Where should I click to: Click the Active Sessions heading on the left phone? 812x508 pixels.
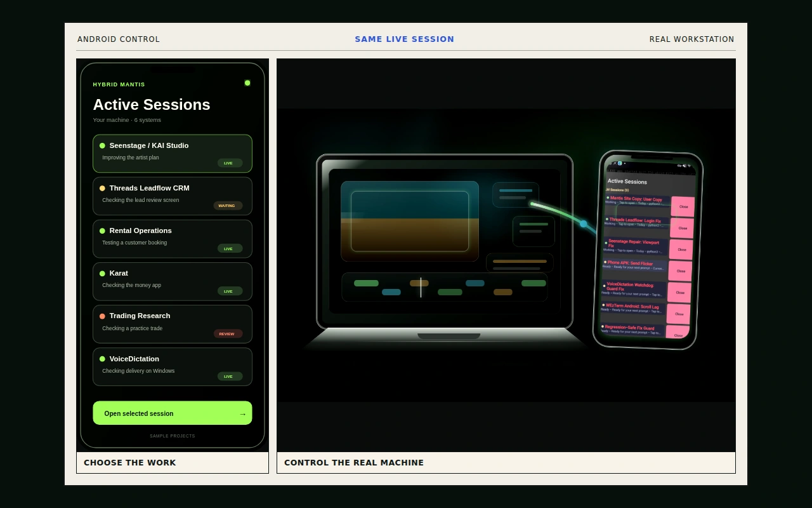click(152, 105)
